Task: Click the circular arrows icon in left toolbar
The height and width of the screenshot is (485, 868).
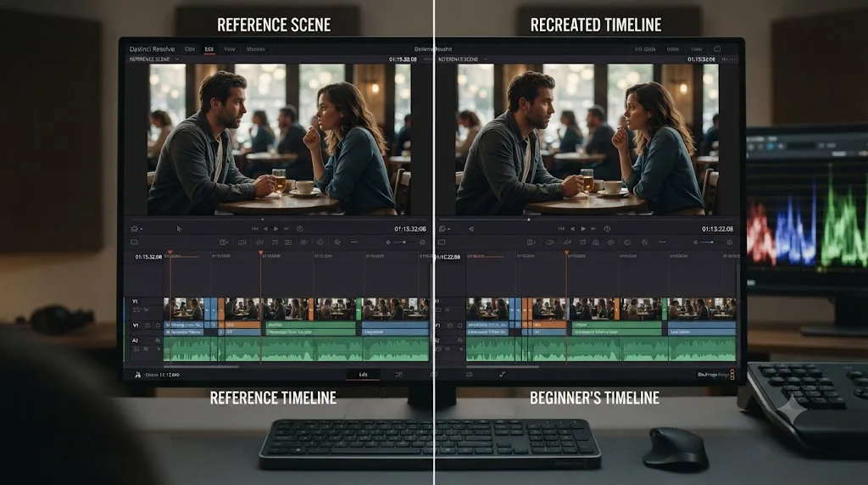Action: click(x=320, y=242)
